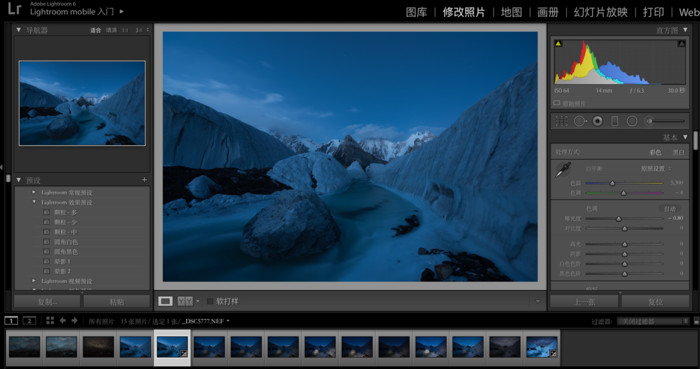This screenshot has height=369, width=700.
Task: Pick the white balance eyedropper tool
Action: 563,170
